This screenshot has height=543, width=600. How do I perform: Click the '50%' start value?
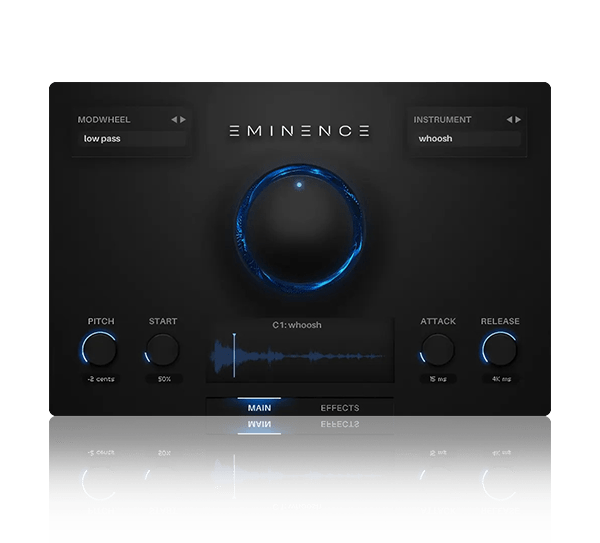click(164, 379)
